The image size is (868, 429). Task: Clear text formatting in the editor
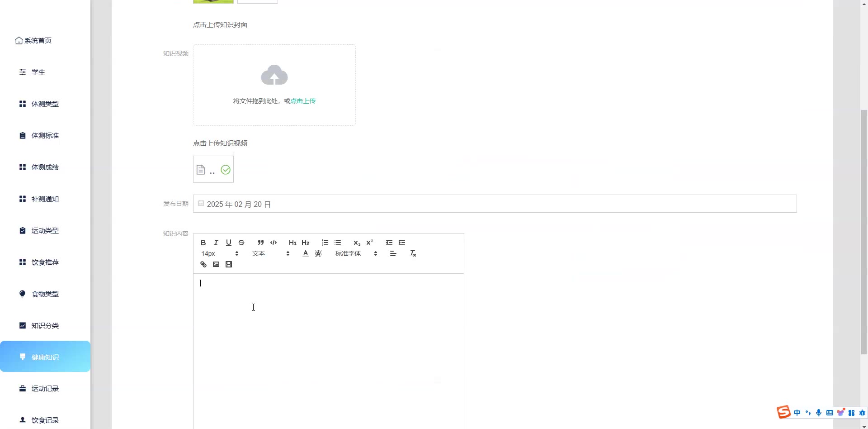click(412, 253)
